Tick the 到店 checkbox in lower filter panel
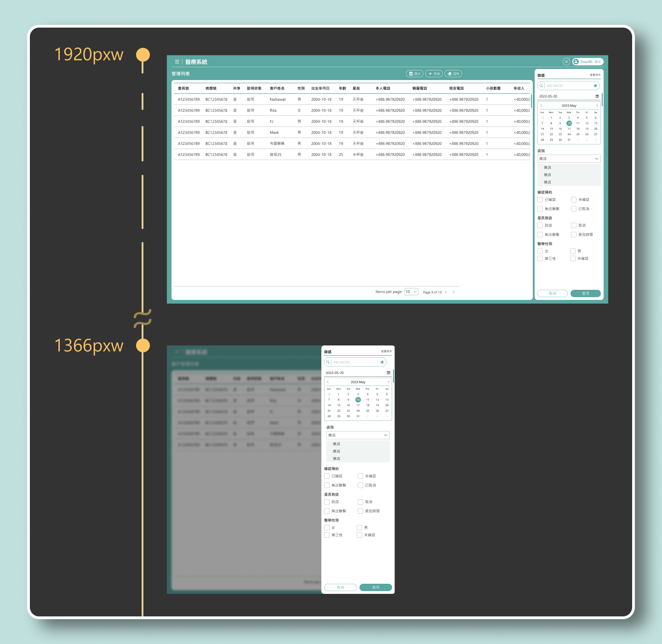Screen dimensions: 662x644 [x=327, y=502]
